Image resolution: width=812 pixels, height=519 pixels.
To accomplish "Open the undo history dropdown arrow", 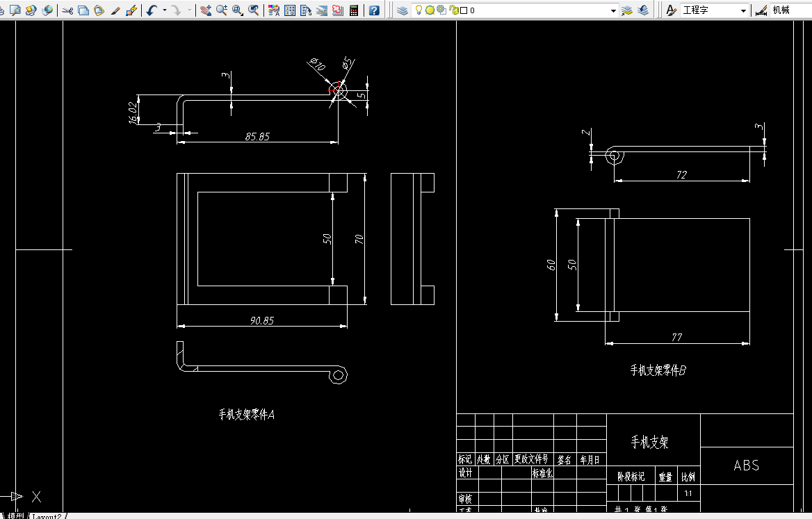I will [x=165, y=10].
